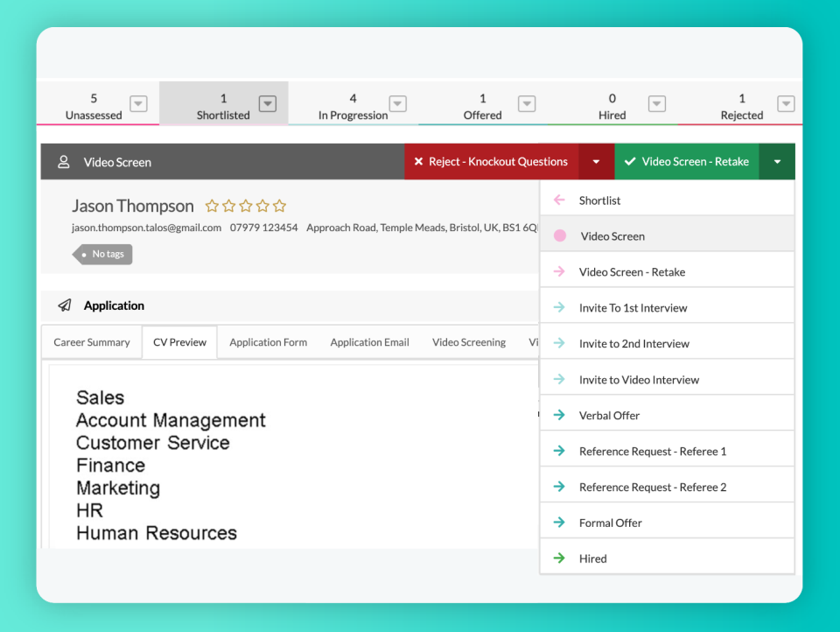Choose Shortlist from the stage menu
The image size is (840, 632).
tap(667, 200)
